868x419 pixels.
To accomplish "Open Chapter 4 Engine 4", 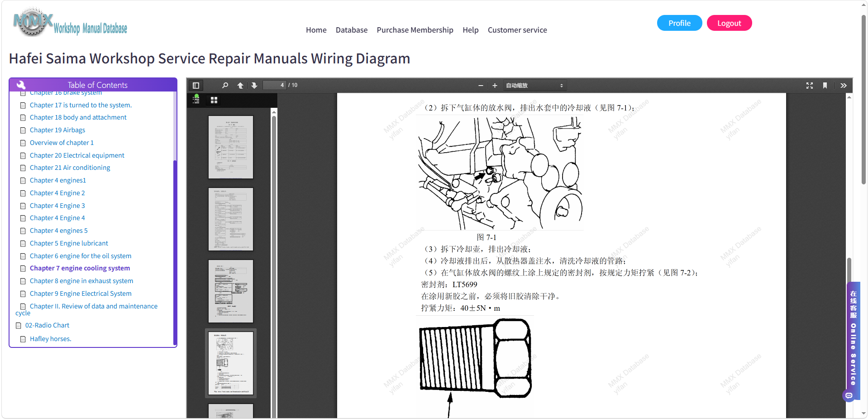I will click(57, 218).
